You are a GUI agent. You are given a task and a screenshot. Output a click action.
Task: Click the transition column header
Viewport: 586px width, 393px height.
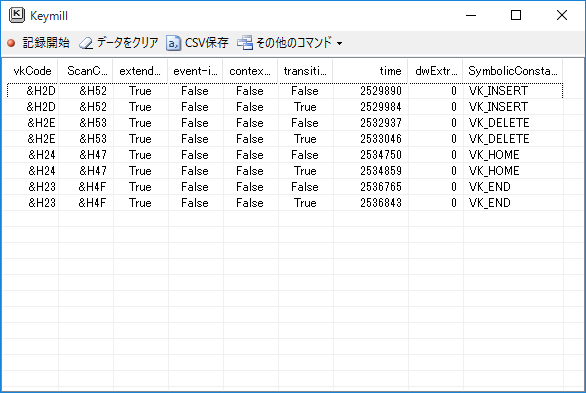pos(305,71)
